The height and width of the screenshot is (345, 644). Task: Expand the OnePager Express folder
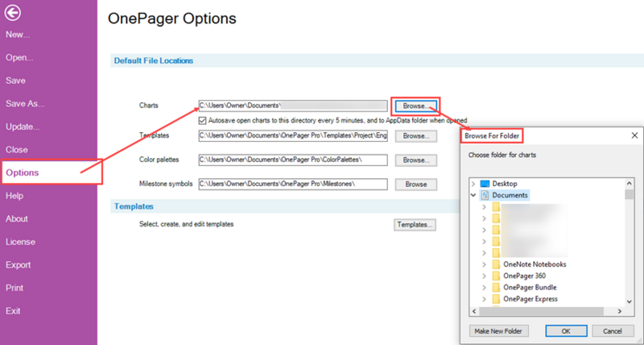tap(485, 299)
